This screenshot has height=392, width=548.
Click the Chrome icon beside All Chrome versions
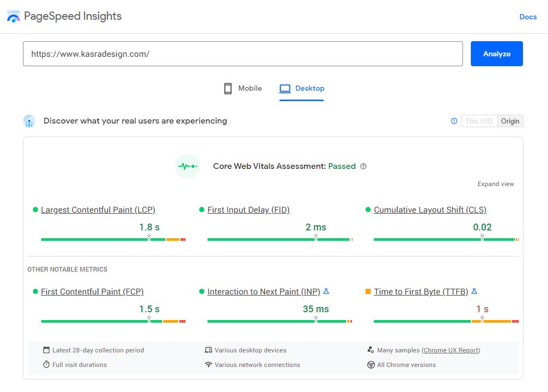370,364
